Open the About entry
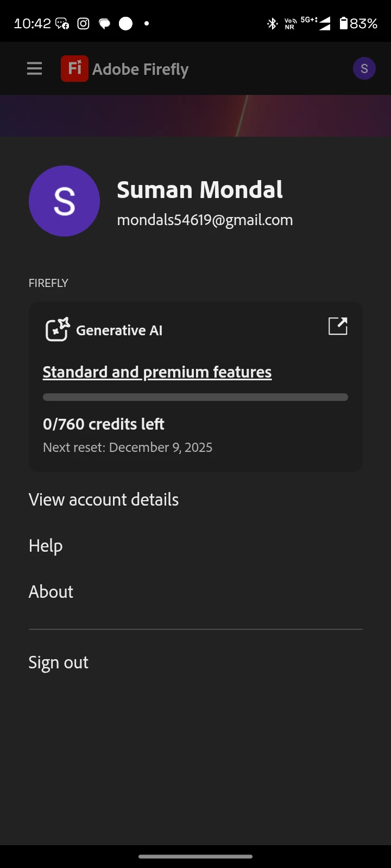Image resolution: width=391 pixels, height=868 pixels. coord(51,592)
